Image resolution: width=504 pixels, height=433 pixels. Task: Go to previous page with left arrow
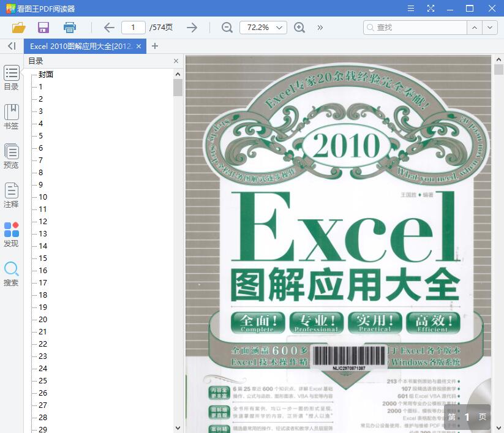109,28
